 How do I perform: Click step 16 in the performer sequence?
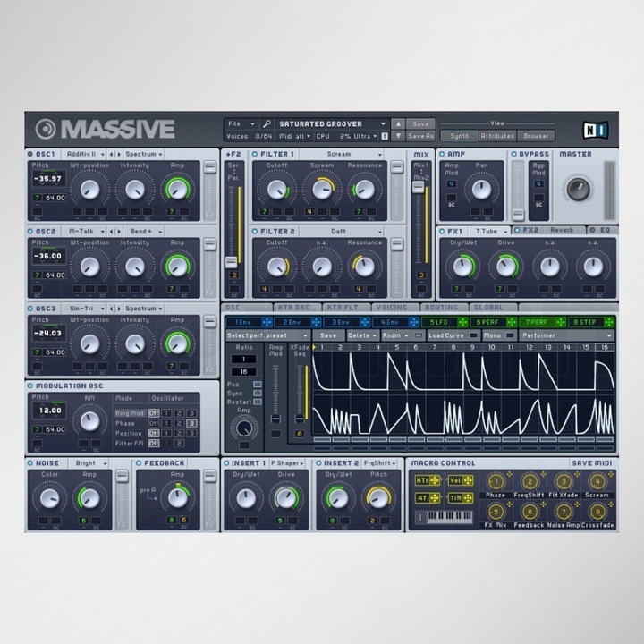[605, 347]
